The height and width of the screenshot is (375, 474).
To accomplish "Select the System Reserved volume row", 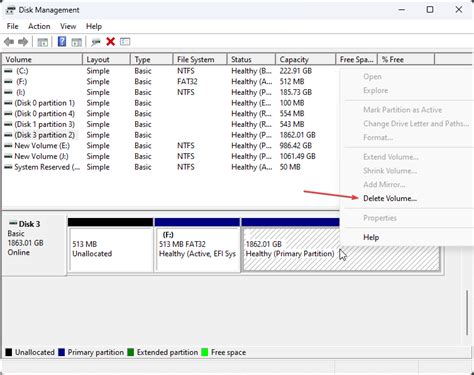I will (171, 167).
